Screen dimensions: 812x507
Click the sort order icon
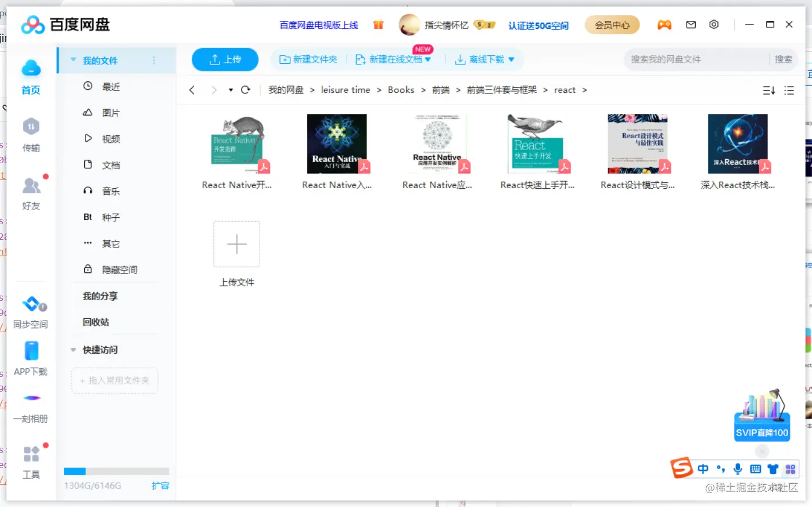coord(769,90)
